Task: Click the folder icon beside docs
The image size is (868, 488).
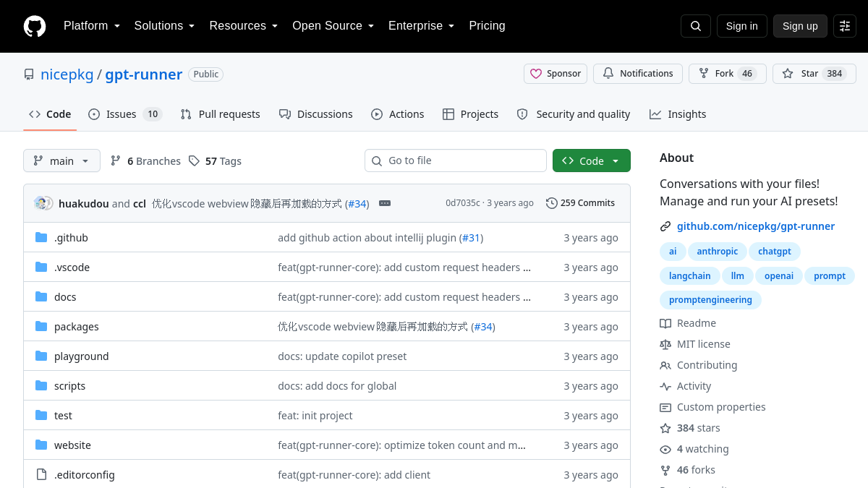Action: pyautogui.click(x=41, y=297)
